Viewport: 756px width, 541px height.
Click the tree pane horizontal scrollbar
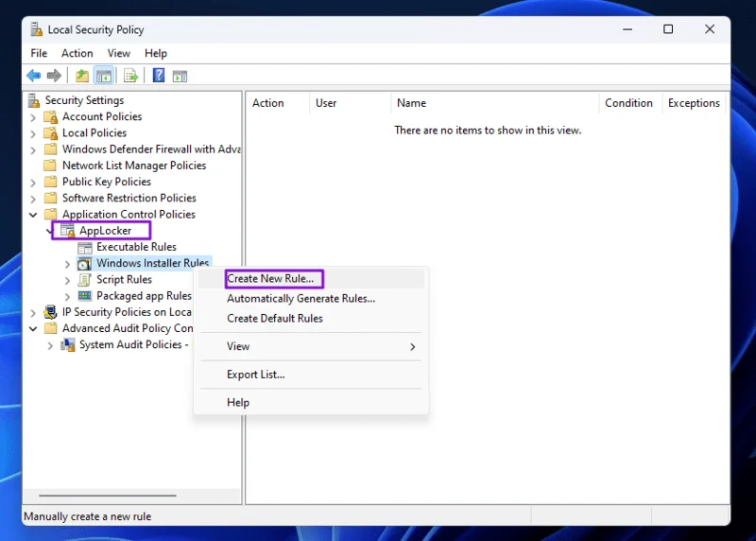[108, 496]
